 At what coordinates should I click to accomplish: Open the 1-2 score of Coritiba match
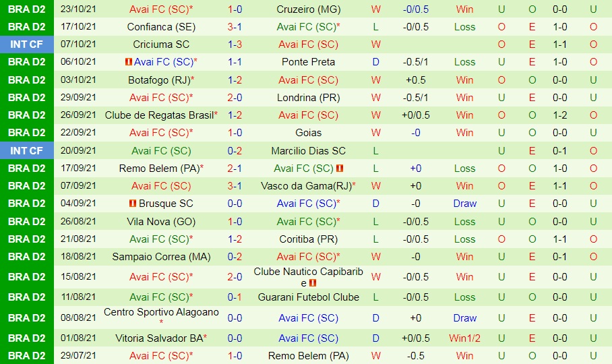click(235, 239)
